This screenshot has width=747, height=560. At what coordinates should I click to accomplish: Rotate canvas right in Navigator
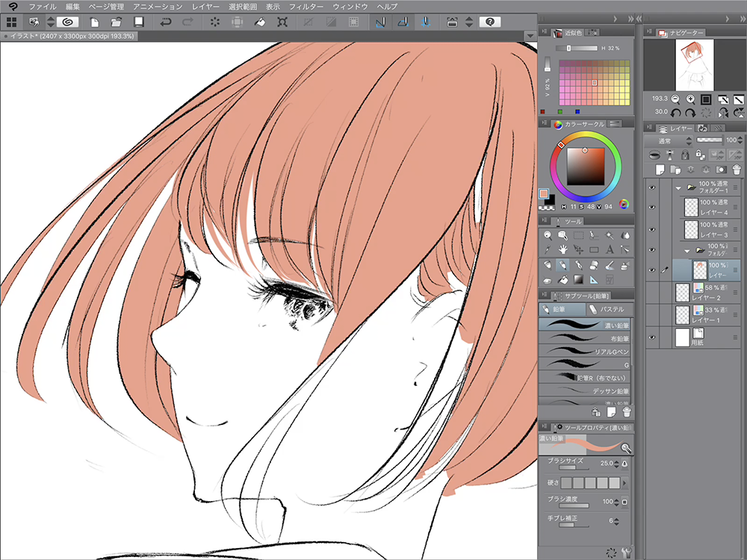tap(690, 113)
